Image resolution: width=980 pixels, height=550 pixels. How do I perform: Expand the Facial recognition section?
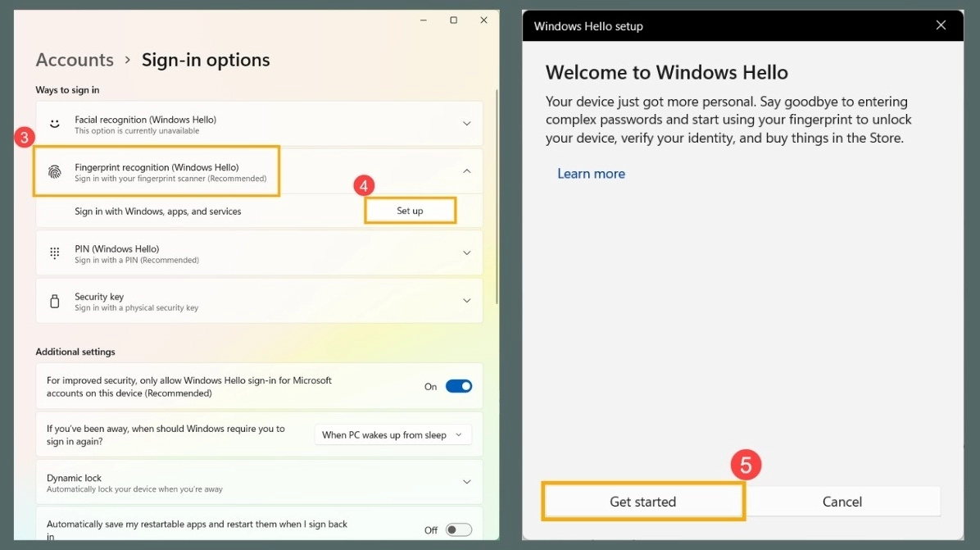[467, 123]
